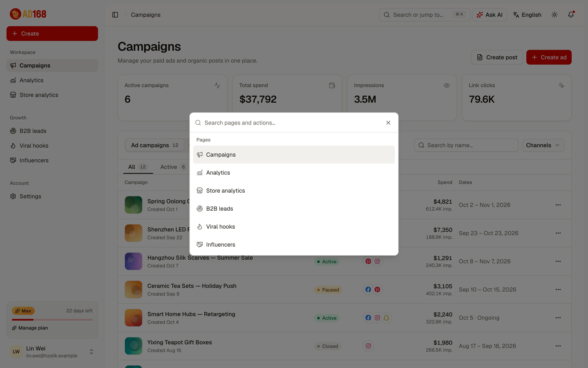Click the red Create button in sidebar
The height and width of the screenshot is (368, 588).
click(x=52, y=34)
